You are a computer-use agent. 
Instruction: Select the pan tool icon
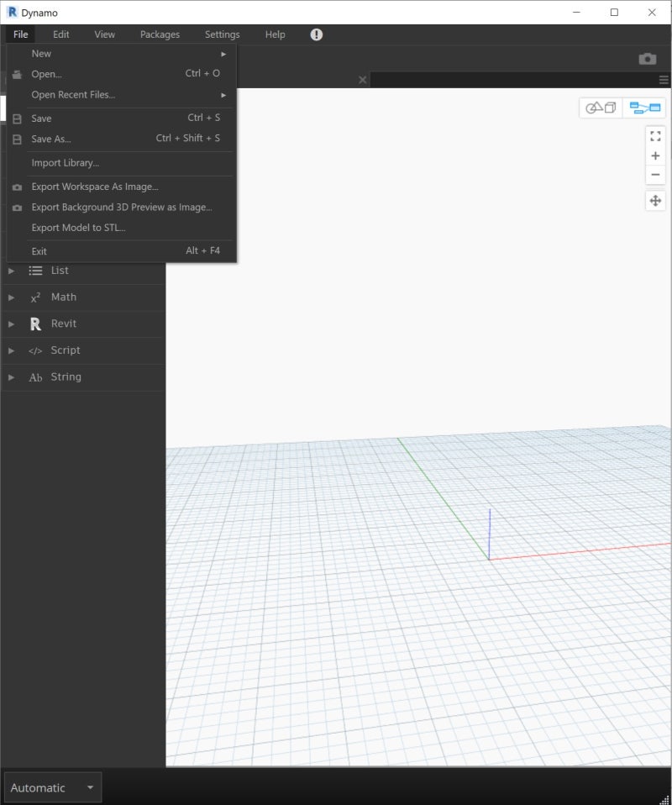click(655, 200)
